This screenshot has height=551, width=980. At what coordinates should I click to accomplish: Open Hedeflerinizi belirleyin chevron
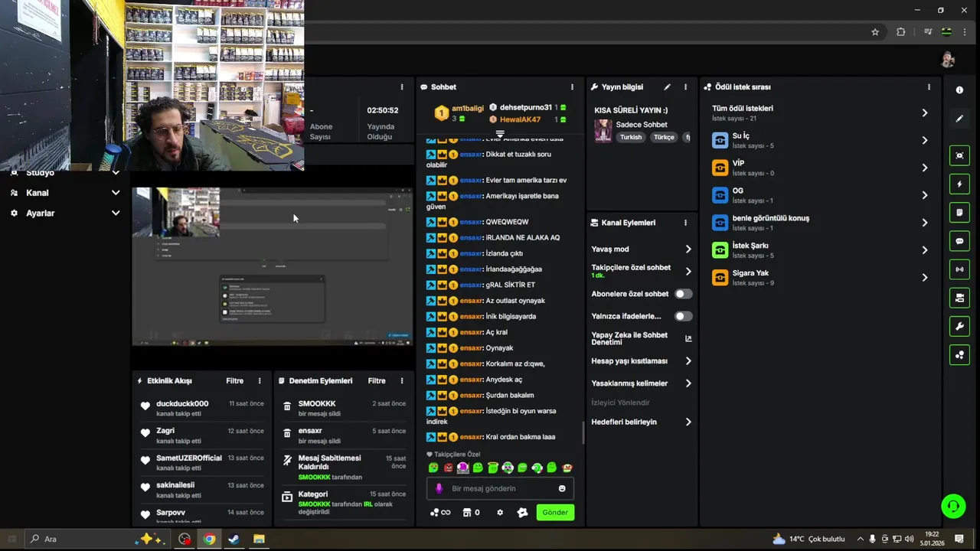688,422
